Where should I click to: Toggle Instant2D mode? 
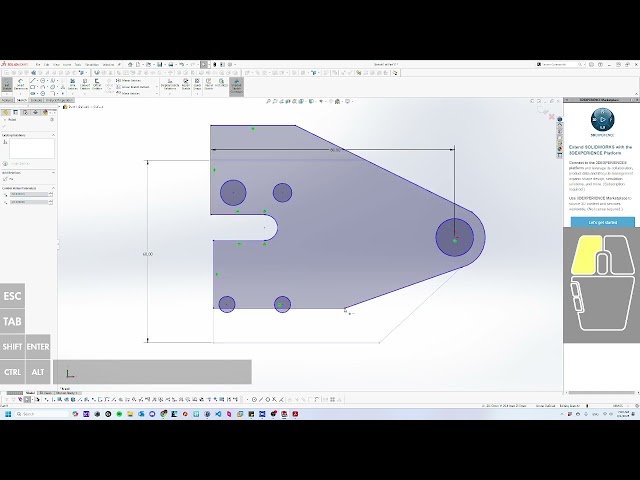[x=221, y=84]
